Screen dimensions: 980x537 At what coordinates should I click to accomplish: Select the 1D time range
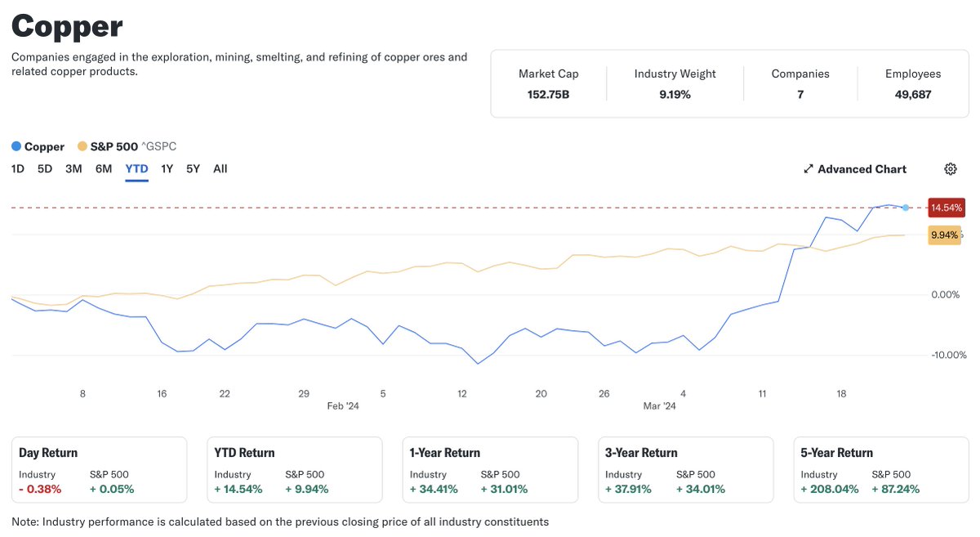point(18,169)
